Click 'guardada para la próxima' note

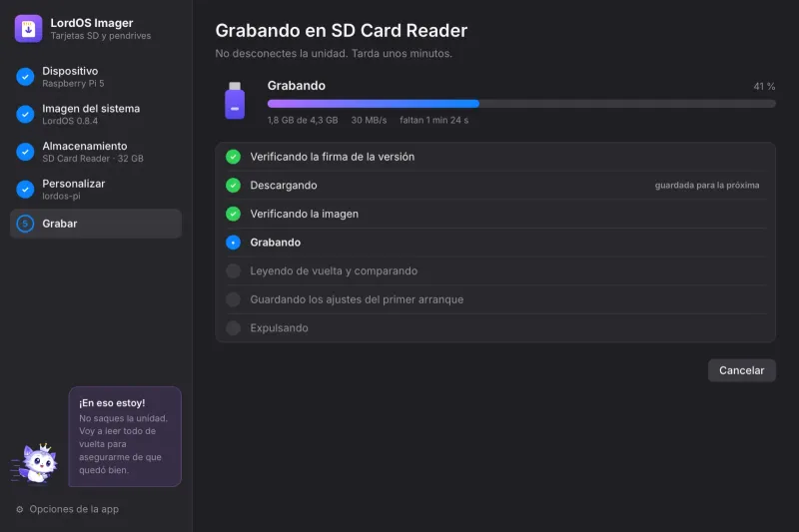pos(707,186)
